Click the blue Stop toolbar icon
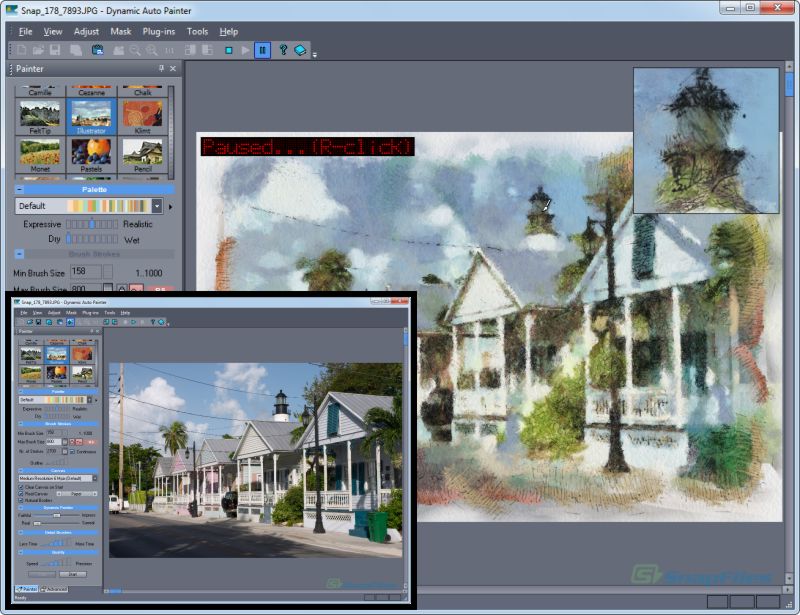800x615 pixels. (x=228, y=48)
